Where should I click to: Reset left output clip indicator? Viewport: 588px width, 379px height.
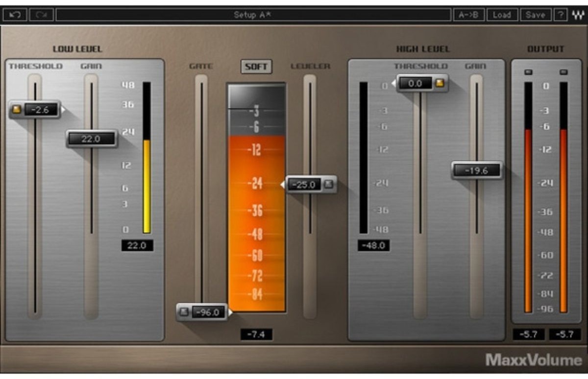tap(528, 72)
